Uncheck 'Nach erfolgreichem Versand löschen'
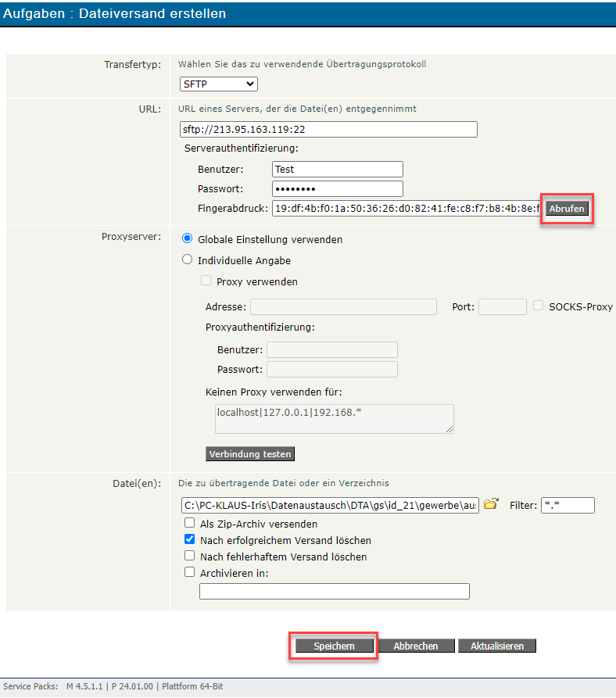Screen dimensions: 616x698 click(x=189, y=540)
